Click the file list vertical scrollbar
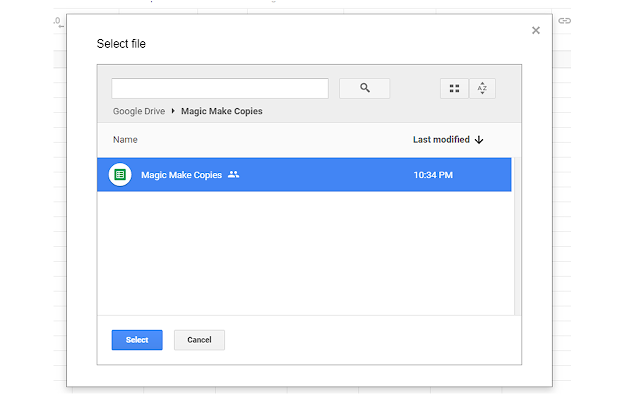The image size is (640, 400). [x=517, y=236]
